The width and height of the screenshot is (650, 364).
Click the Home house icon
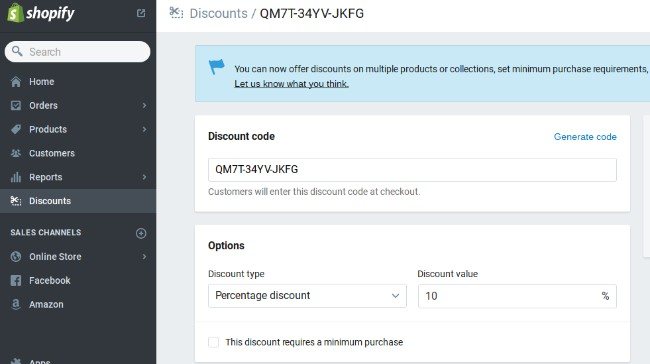click(x=16, y=82)
